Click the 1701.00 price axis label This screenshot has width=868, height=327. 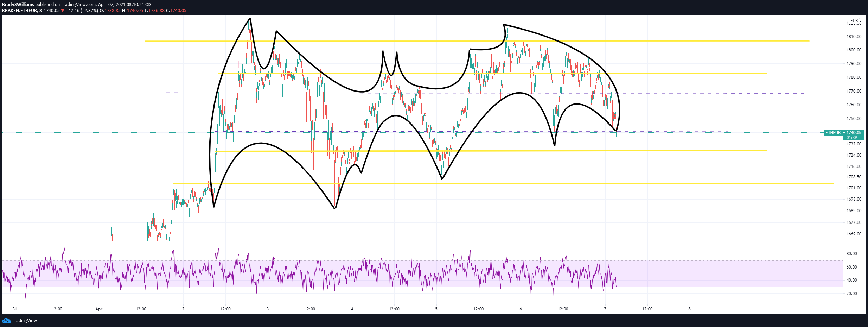(x=854, y=188)
